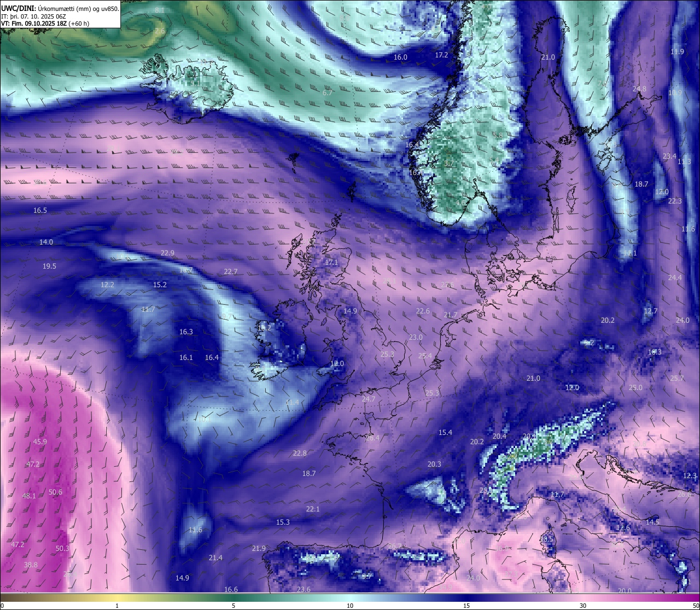This screenshot has height=610, width=700.
Task: Pick the 6.7 value label
Action: pos(328,93)
